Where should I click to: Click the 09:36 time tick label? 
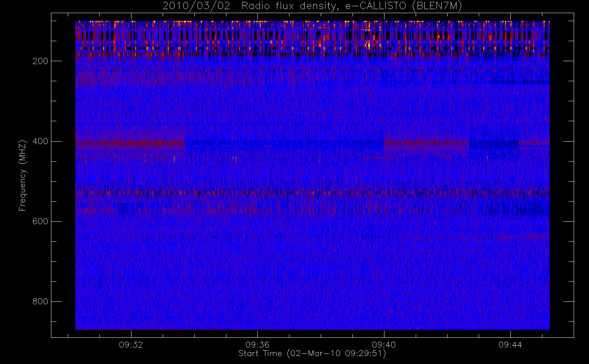(257, 345)
